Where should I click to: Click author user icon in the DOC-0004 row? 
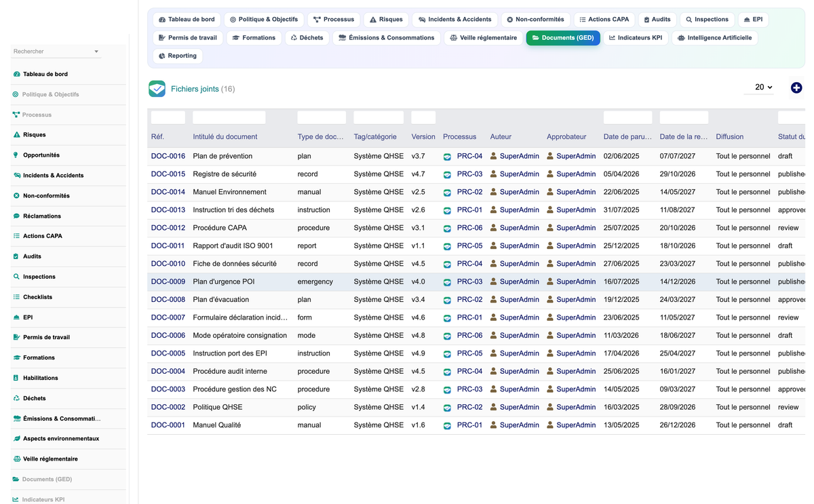pyautogui.click(x=494, y=372)
